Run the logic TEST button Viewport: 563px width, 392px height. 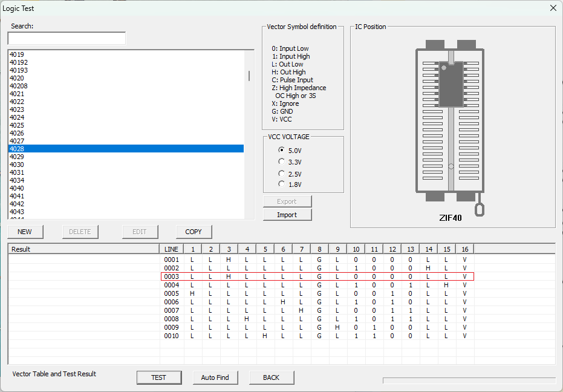click(158, 377)
